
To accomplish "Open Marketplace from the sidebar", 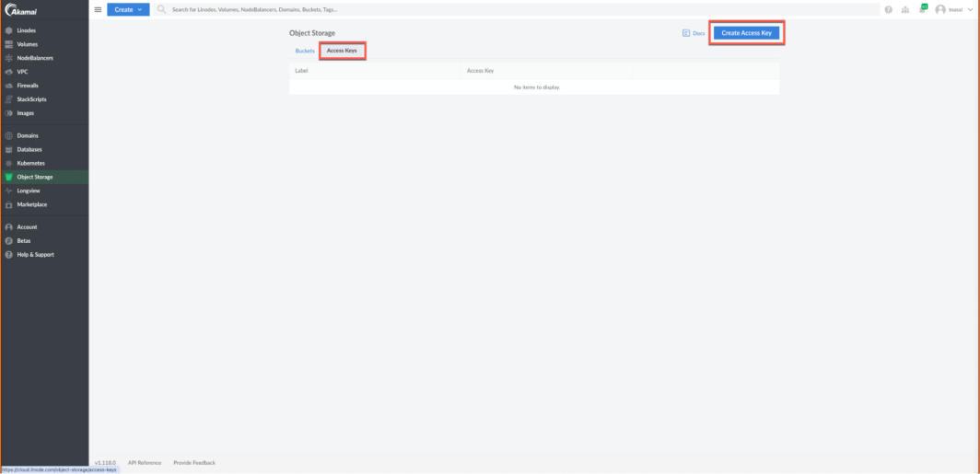I will click(x=31, y=204).
